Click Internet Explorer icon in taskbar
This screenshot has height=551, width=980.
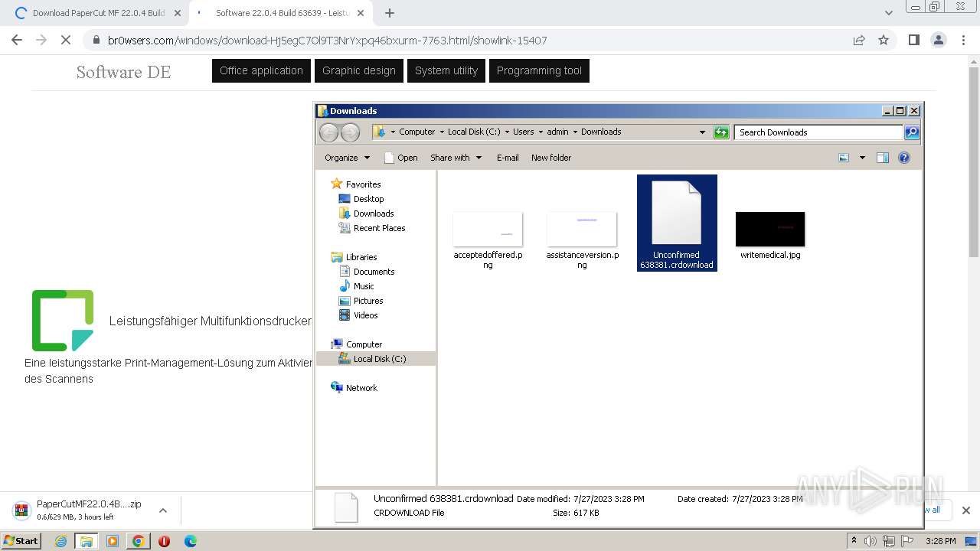coord(61,541)
